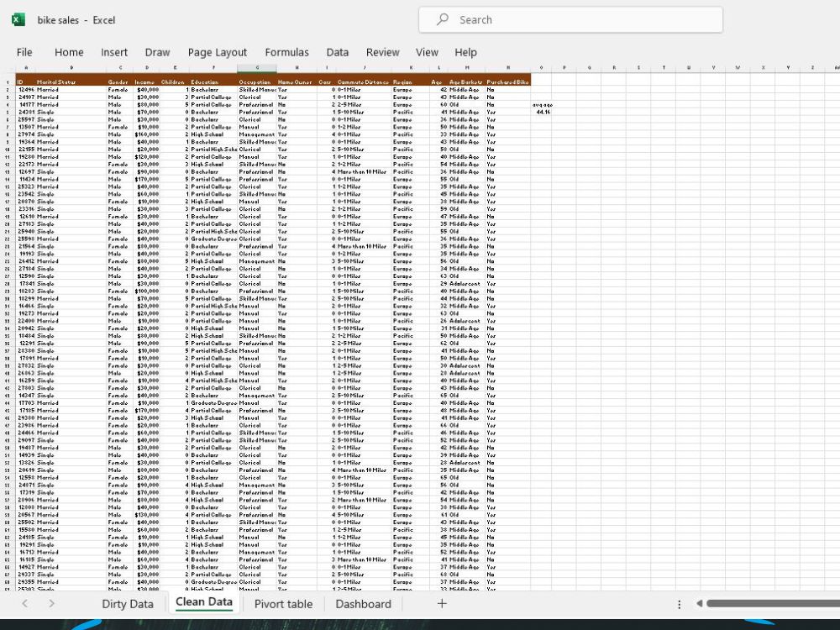Select the cell showing 44.16
This screenshot has height=630, width=840.
[542, 112]
